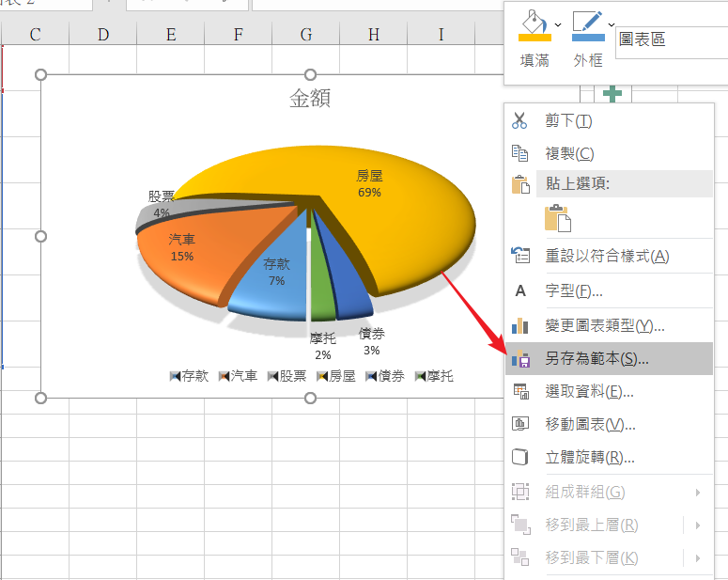Image resolution: width=728 pixels, height=580 pixels.
Task: Open the Outline (外框) dropdown arrow
Action: (x=612, y=24)
